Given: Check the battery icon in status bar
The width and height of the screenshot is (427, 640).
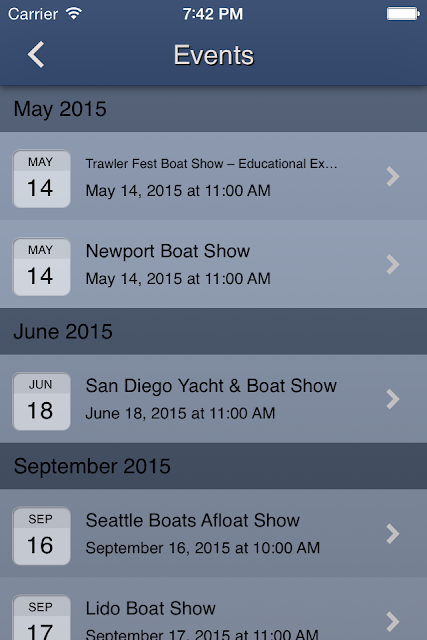Looking at the screenshot, I should (403, 14).
